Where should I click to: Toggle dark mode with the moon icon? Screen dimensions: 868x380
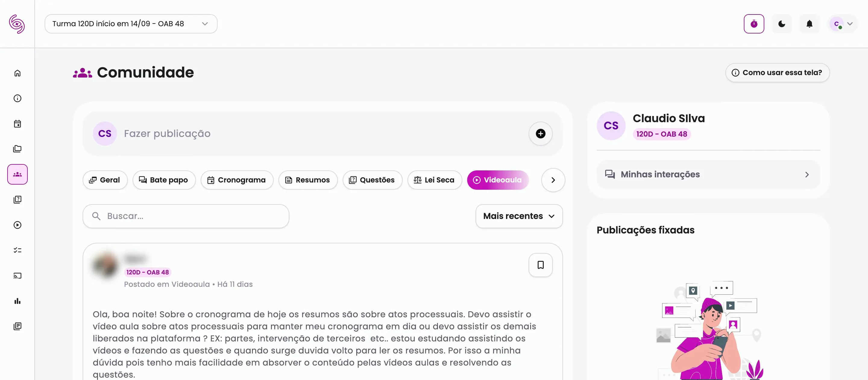(x=782, y=24)
